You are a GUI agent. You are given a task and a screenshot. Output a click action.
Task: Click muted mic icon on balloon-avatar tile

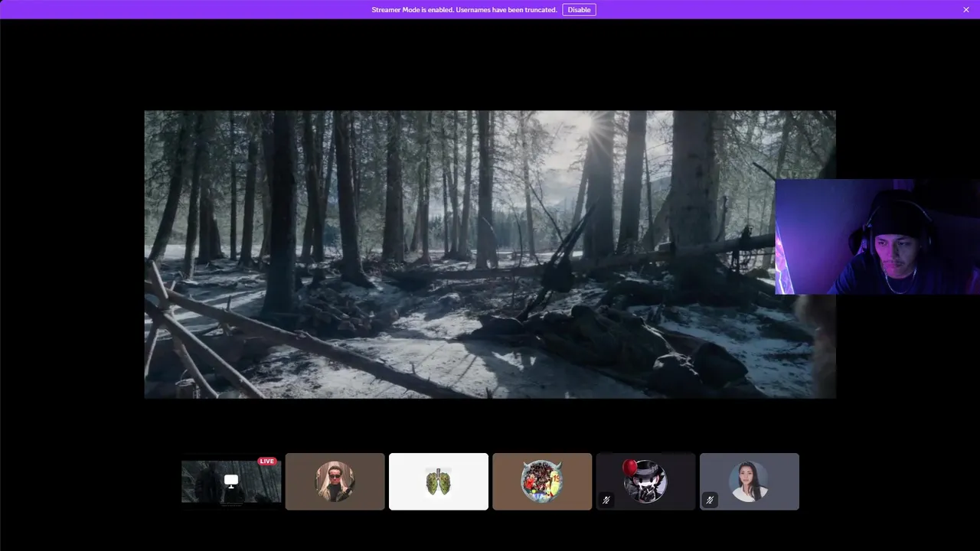point(606,500)
